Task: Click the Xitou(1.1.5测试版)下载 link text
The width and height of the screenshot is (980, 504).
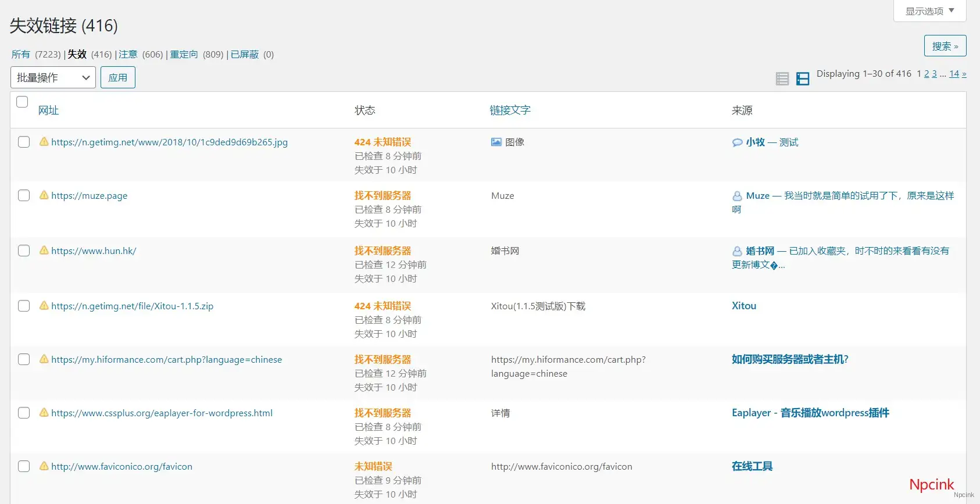Action: [x=538, y=306]
